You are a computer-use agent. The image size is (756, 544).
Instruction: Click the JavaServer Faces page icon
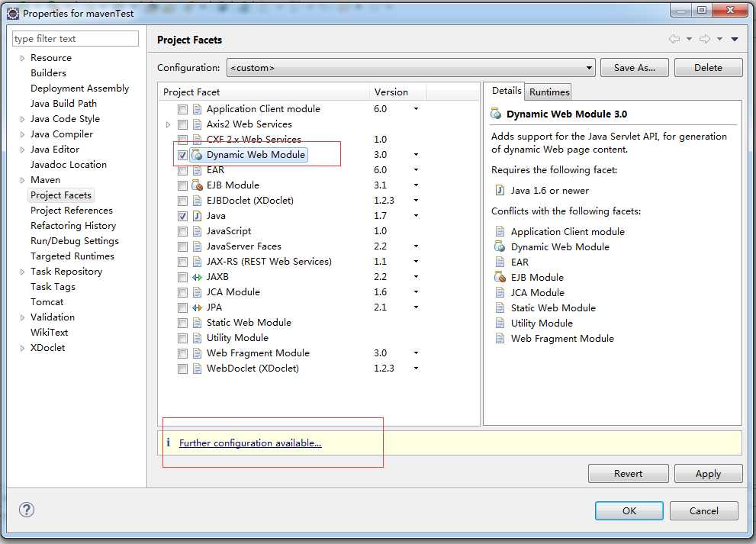[197, 246]
